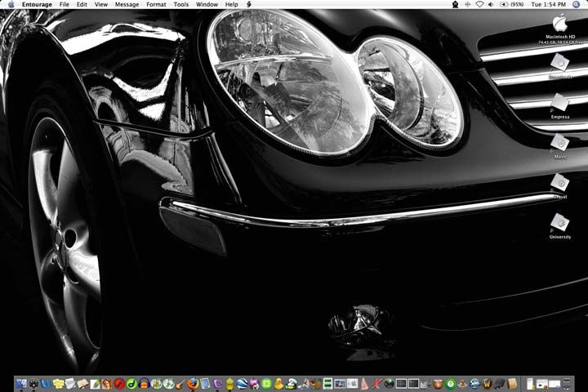Open the Message menu

(127, 4)
